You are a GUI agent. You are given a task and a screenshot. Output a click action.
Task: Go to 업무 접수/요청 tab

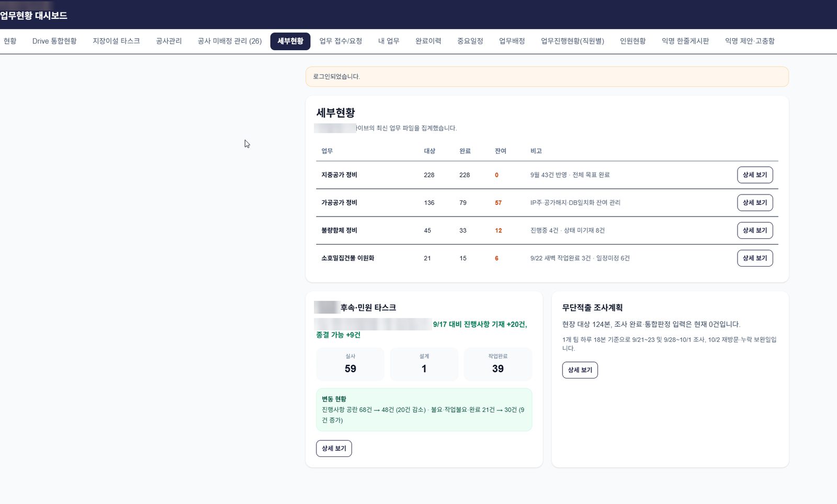(x=341, y=41)
